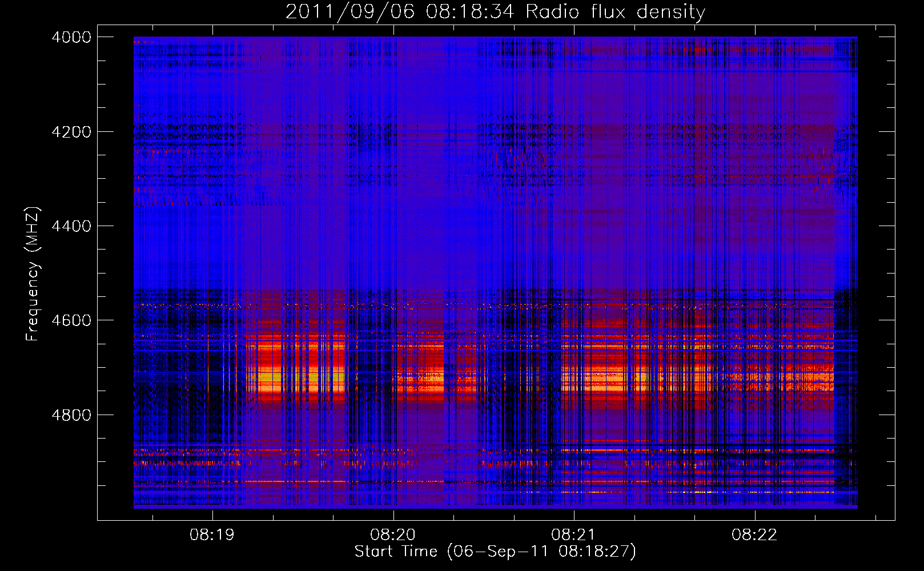
Task: Click the plot title "2011/09/06 08:18:34 Radio flux density"
Action: click(495, 12)
